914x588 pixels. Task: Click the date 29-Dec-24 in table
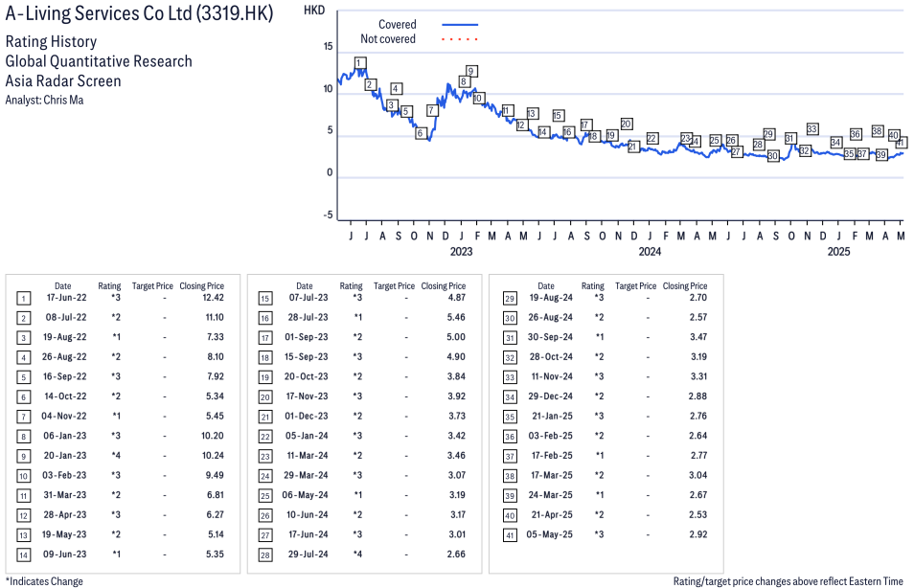(550, 396)
